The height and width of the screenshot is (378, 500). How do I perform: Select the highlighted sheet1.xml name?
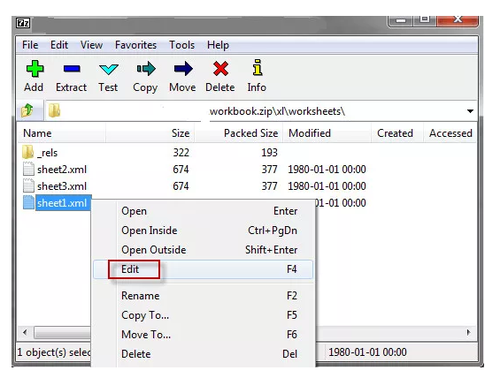click(x=62, y=203)
